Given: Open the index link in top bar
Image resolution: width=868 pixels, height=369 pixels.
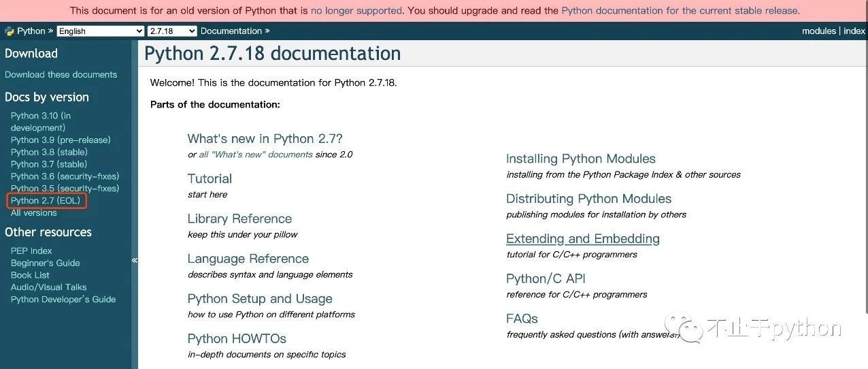Looking at the screenshot, I should [x=854, y=31].
